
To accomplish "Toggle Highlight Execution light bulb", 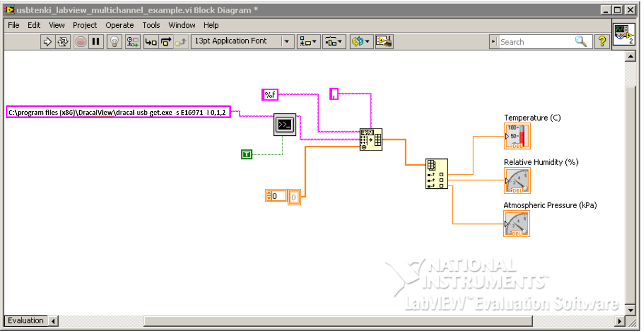I will click(114, 42).
